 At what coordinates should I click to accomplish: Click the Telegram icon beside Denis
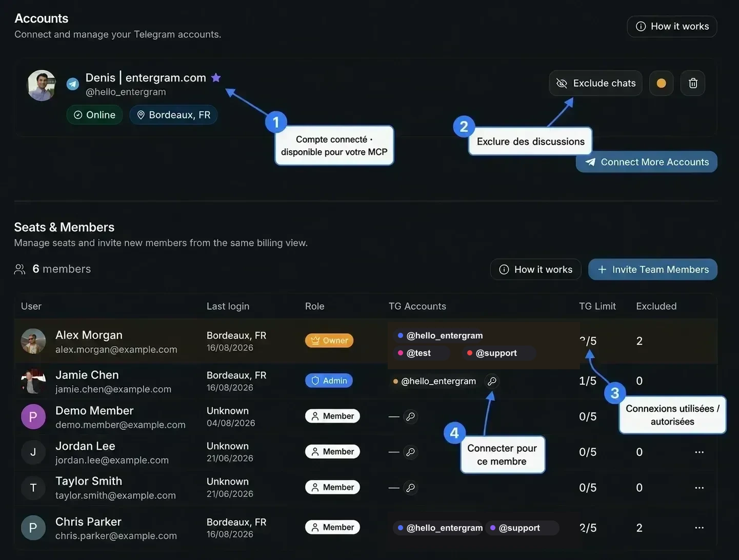point(73,84)
